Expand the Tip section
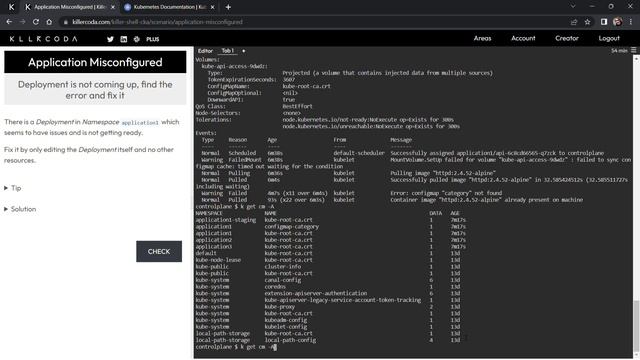The height and width of the screenshot is (360, 640). pyautogui.click(x=13, y=188)
